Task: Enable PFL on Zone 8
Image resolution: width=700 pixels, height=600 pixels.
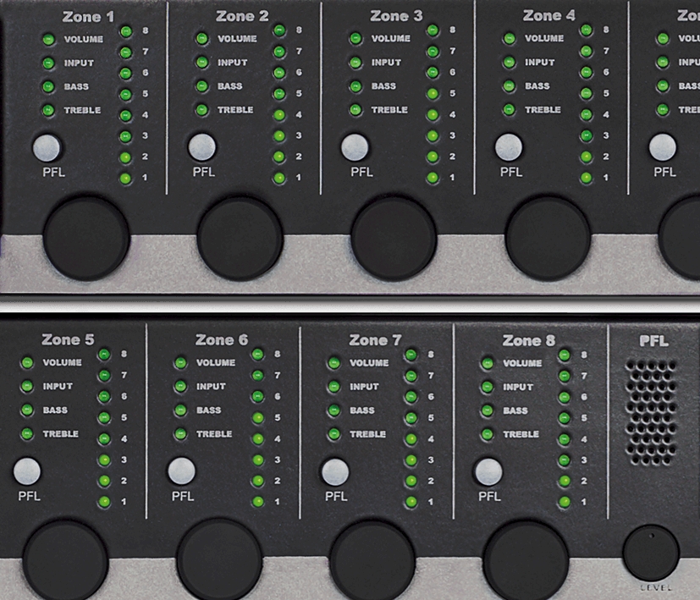Action: (488, 471)
